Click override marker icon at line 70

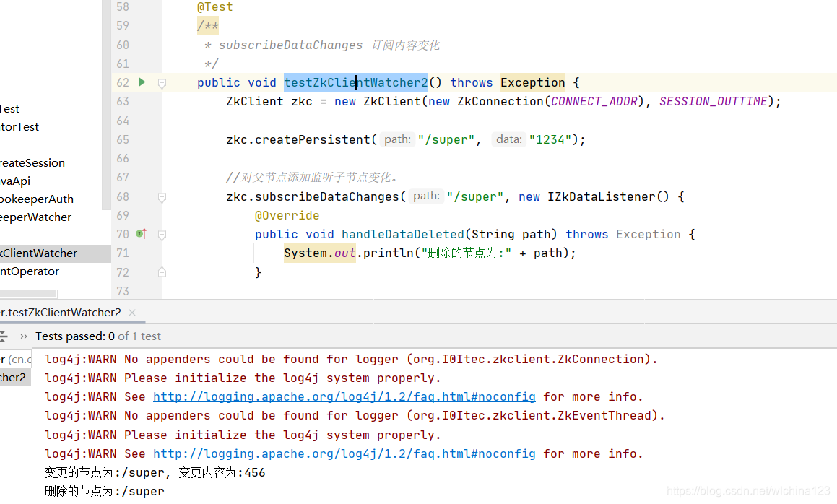[141, 234]
